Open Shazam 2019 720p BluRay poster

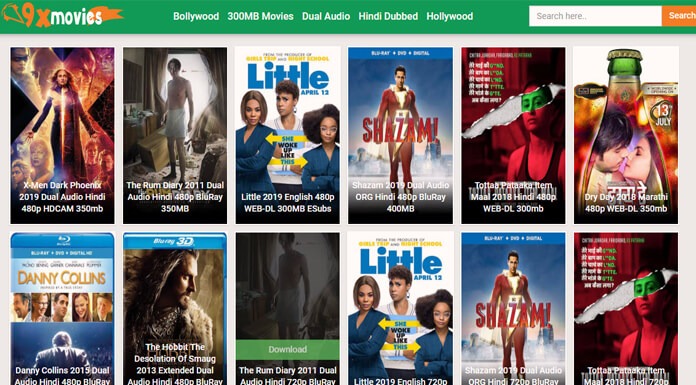click(513, 309)
